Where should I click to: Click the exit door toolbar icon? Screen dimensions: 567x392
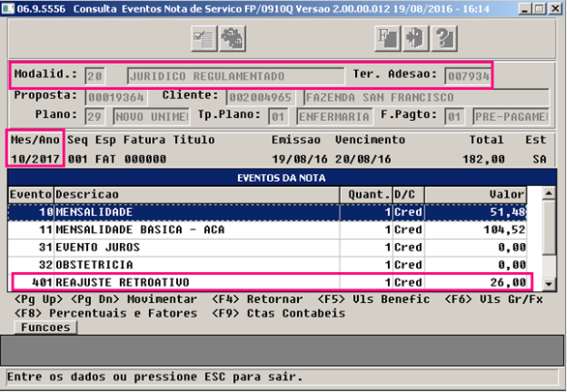tap(416, 39)
